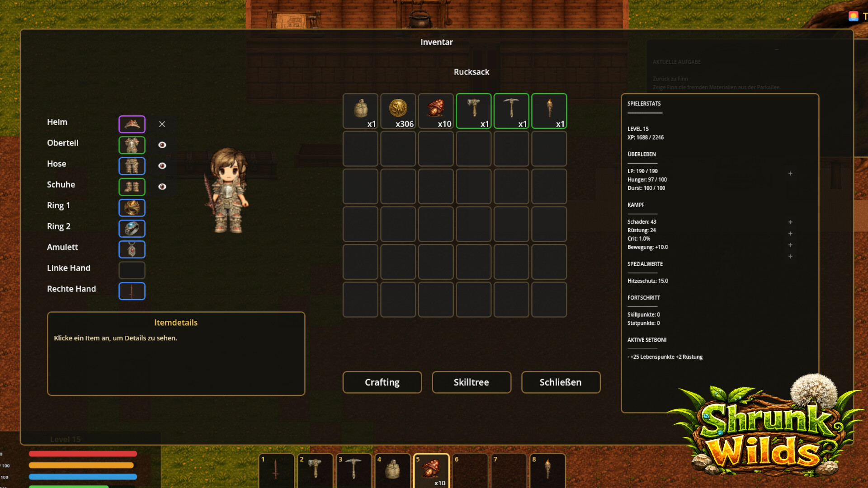The image size is (868, 488).
Task: Select the equipped Helm slot icon
Action: click(132, 124)
